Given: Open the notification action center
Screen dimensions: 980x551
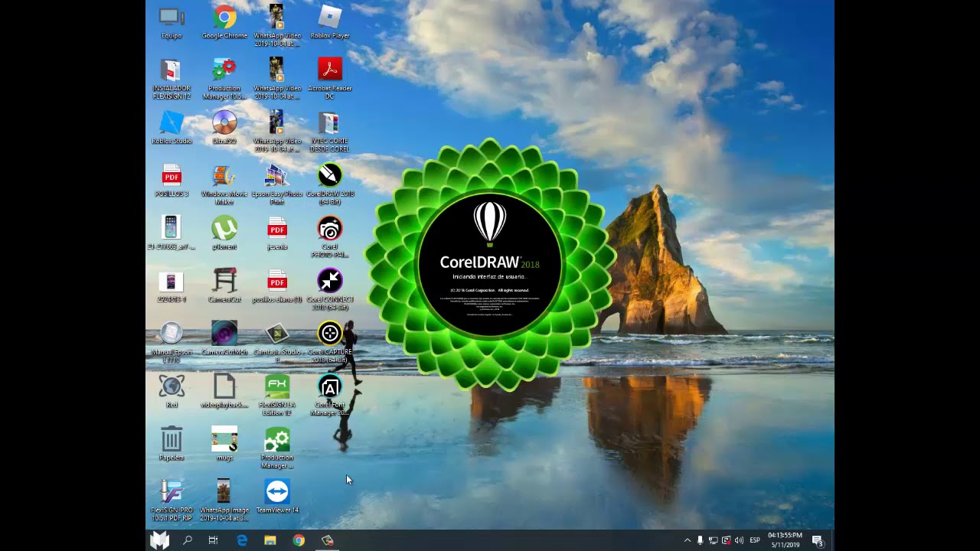Looking at the screenshot, I should [818, 540].
